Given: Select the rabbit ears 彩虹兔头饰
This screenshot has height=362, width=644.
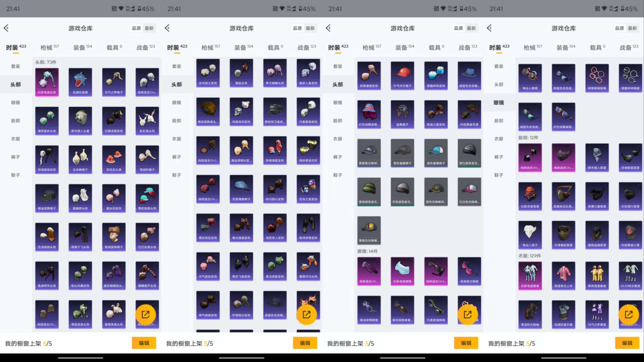Looking at the screenshot, I should pyautogui.click(x=147, y=121).
